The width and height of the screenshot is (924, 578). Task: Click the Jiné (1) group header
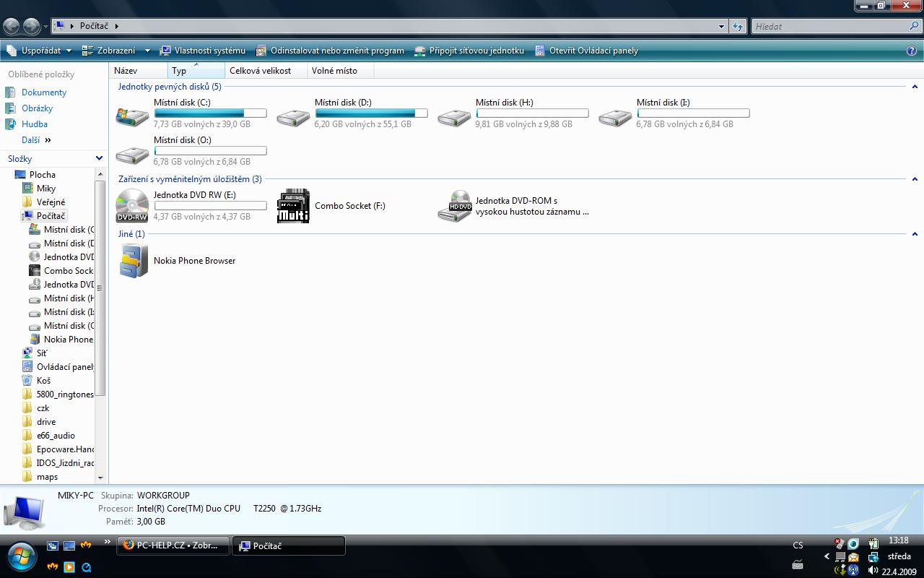click(131, 234)
